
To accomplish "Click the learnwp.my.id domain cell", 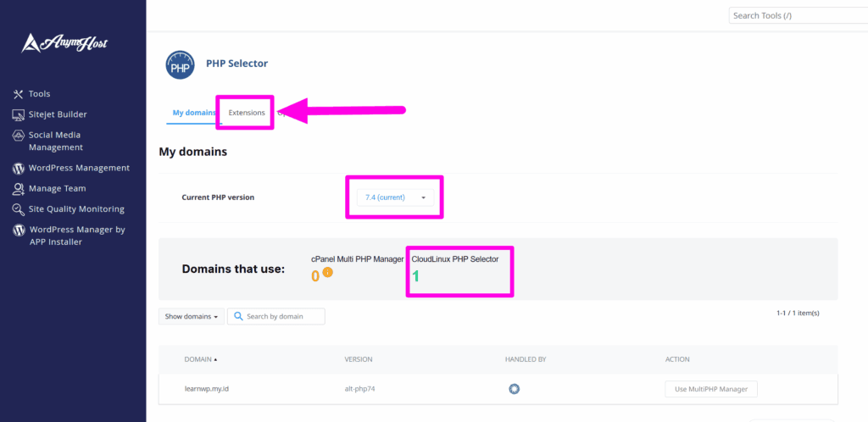I will coord(207,389).
